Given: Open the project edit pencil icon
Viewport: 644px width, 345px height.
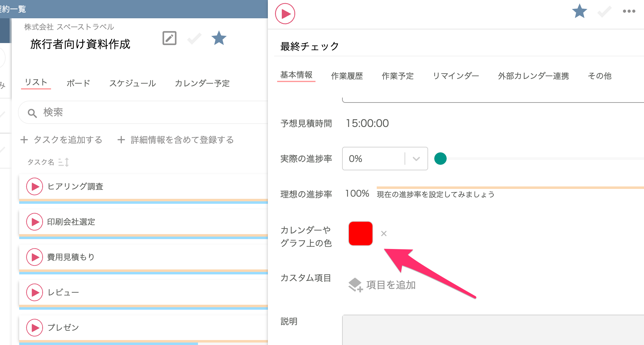Looking at the screenshot, I should [170, 38].
